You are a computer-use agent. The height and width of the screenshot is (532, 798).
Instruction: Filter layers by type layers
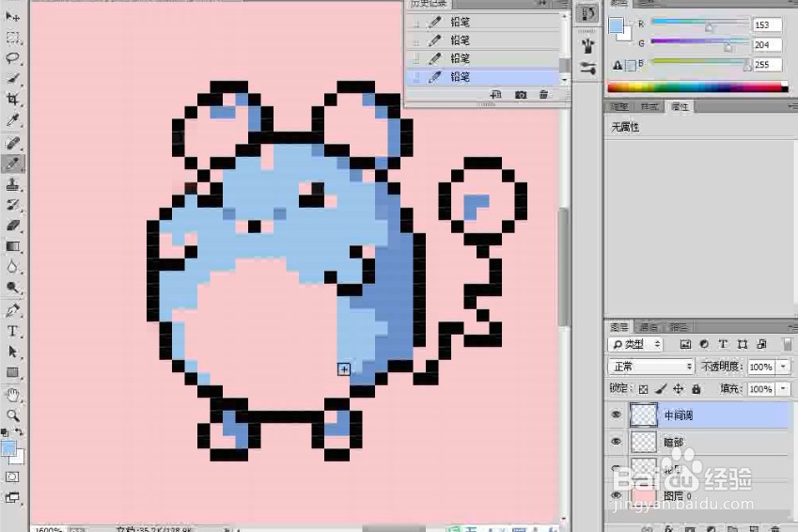point(723,345)
